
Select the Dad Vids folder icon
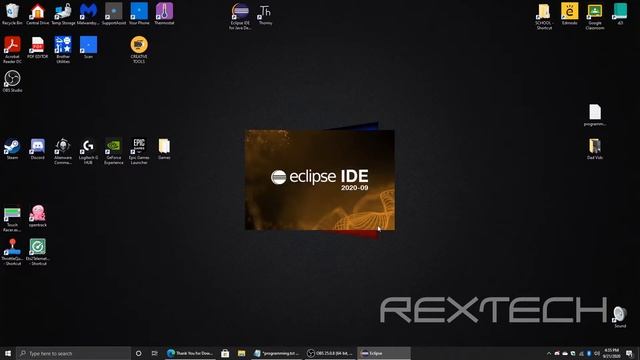click(595, 149)
